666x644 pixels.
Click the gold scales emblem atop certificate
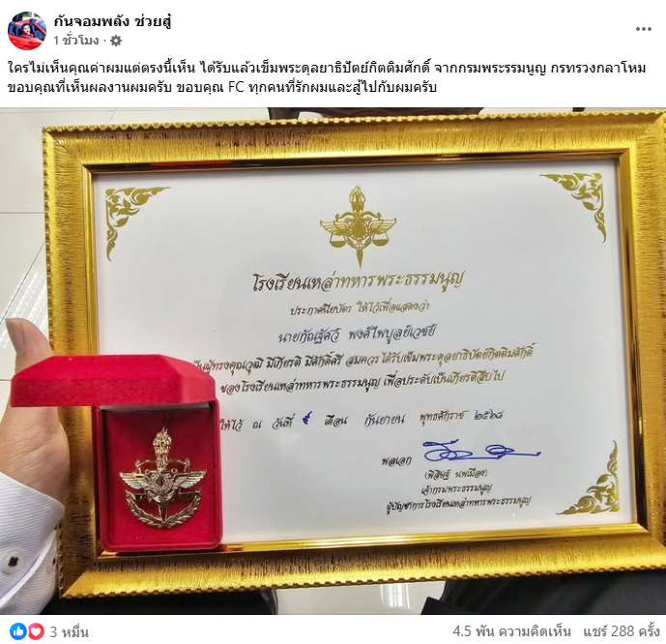pos(358,225)
